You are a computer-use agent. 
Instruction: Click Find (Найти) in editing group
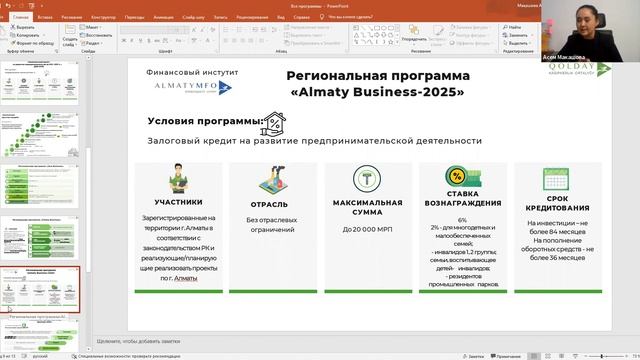[x=512, y=27]
